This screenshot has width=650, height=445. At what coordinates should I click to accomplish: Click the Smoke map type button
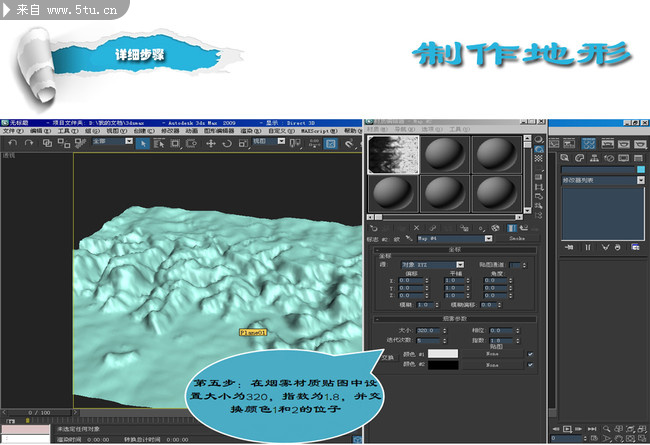coord(517,239)
